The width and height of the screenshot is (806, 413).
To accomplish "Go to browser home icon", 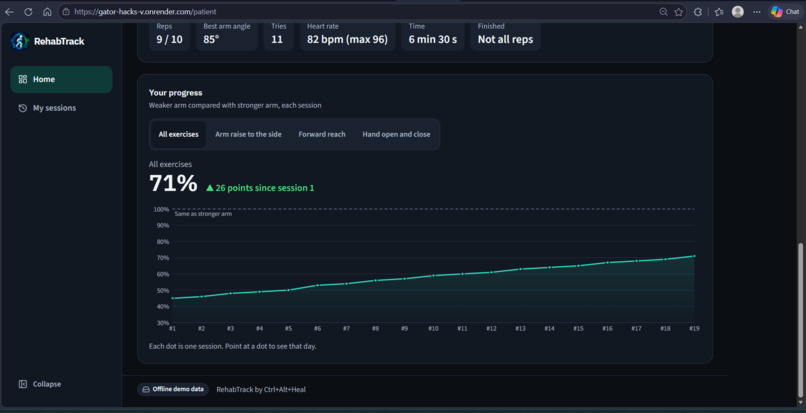I will 47,12.
